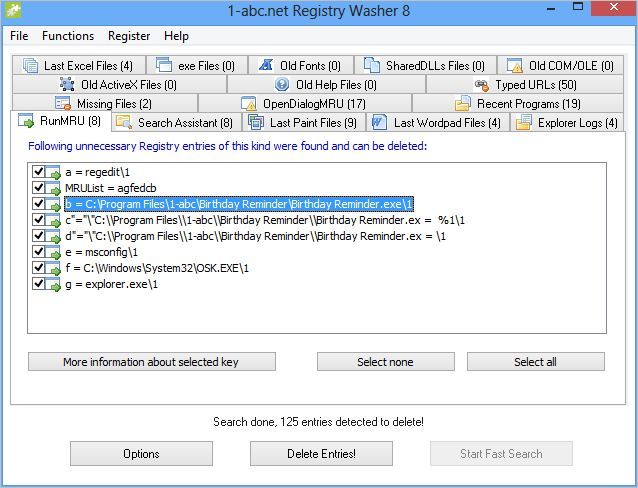This screenshot has width=638, height=488.
Task: Select the 'a = regedit\1' entry text
Action: tap(98, 173)
